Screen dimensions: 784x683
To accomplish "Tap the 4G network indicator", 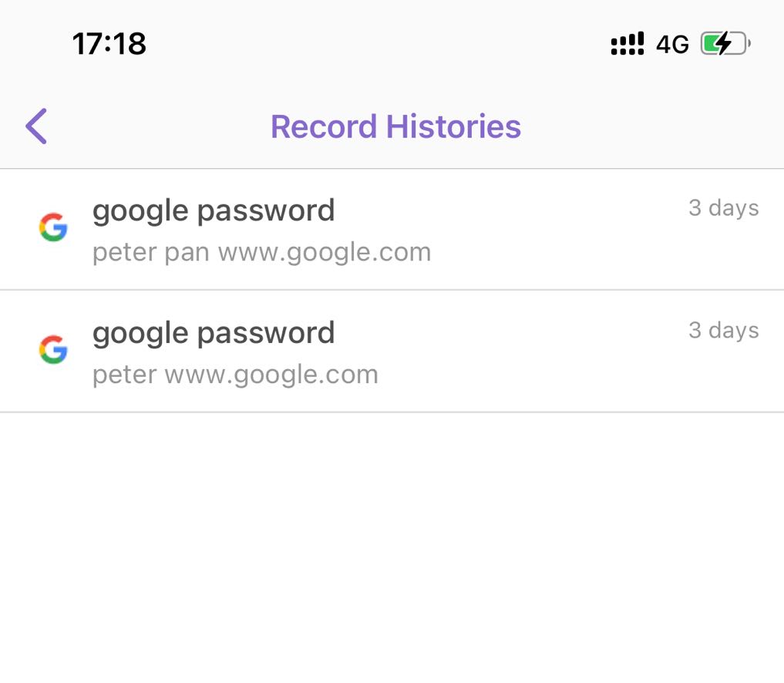I will 672,45.
